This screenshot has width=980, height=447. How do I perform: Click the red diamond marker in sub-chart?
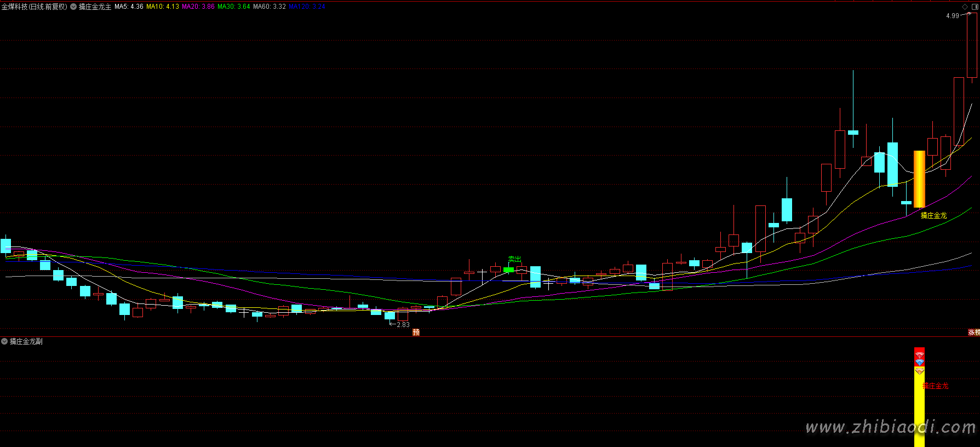(x=919, y=356)
